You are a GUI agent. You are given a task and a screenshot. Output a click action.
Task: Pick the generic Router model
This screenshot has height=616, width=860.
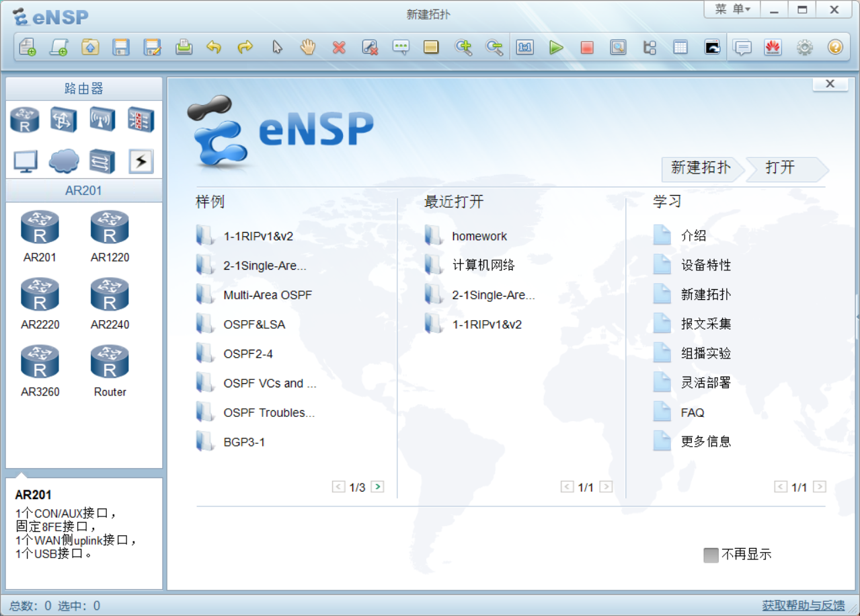(x=110, y=371)
